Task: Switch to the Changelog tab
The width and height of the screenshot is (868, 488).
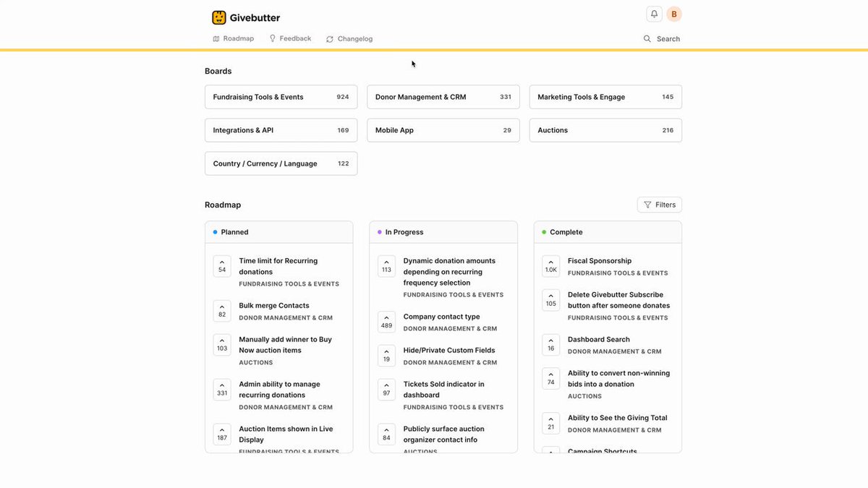Action: tap(349, 39)
